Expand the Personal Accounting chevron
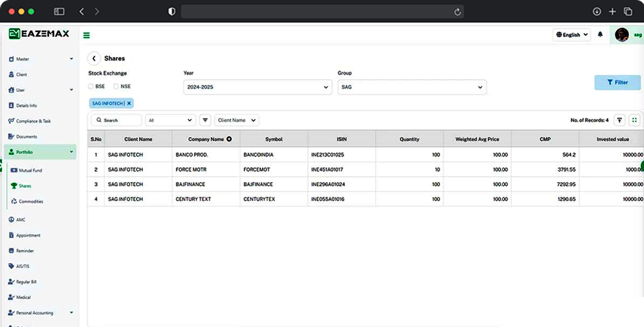Screen dimensions: 644x327 [x=71, y=312]
